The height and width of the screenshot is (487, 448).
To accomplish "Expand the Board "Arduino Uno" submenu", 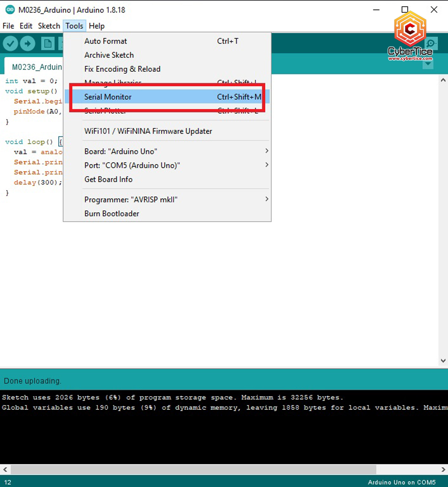I will tap(167, 151).
